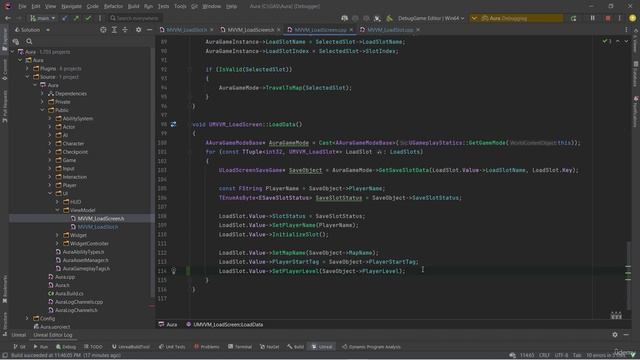640x360 pixels.
Task: Open Solution panel gear options
Action: click(x=138, y=30)
